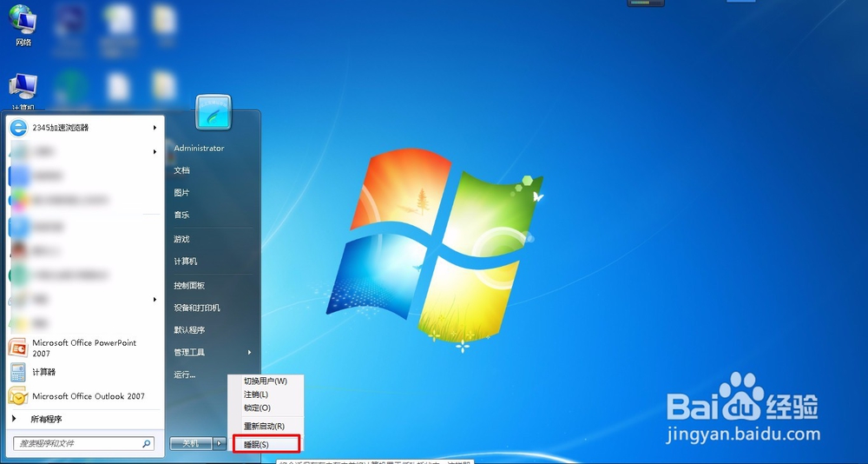Open 计算机 from the Start menu
This screenshot has width=868, height=464.
tap(186, 261)
